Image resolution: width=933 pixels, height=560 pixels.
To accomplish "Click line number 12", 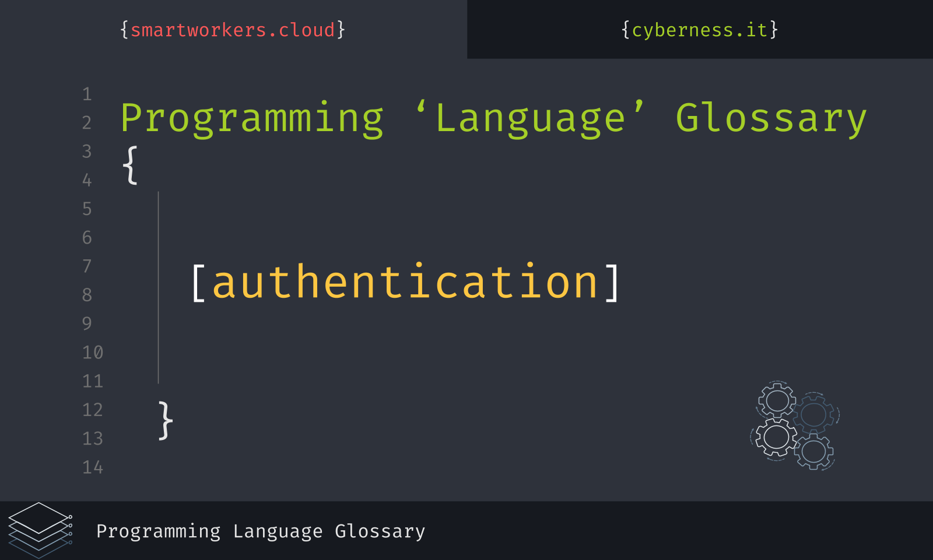I will tap(93, 410).
